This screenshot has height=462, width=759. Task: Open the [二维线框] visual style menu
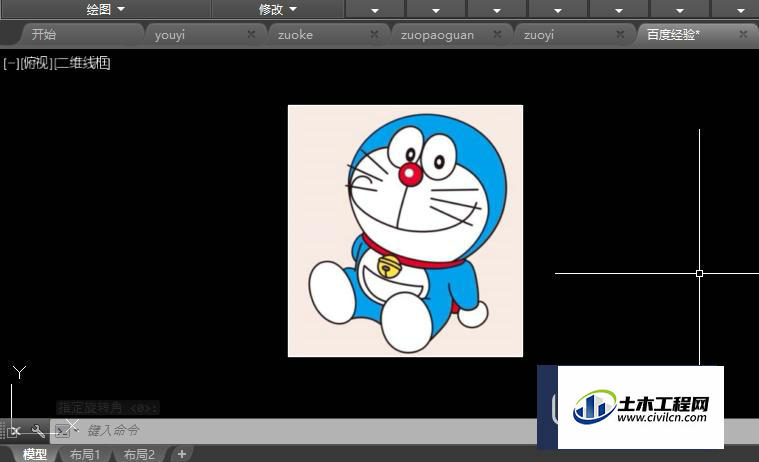tap(82, 63)
